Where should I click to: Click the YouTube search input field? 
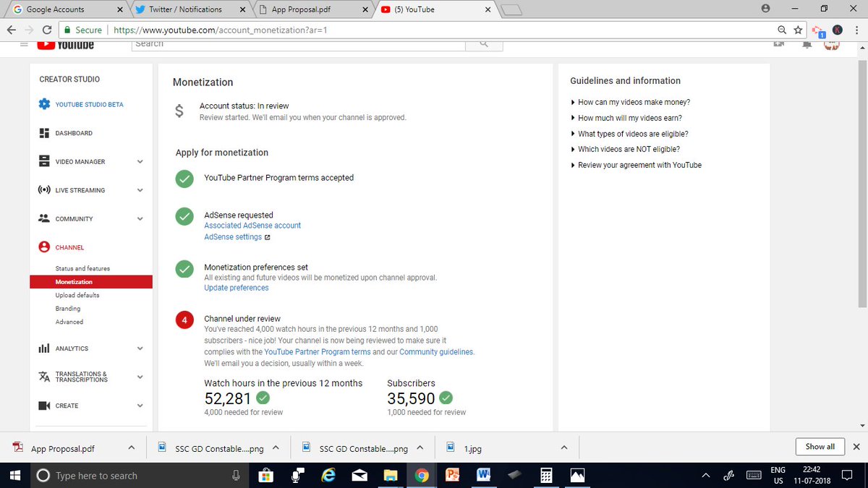[299, 44]
